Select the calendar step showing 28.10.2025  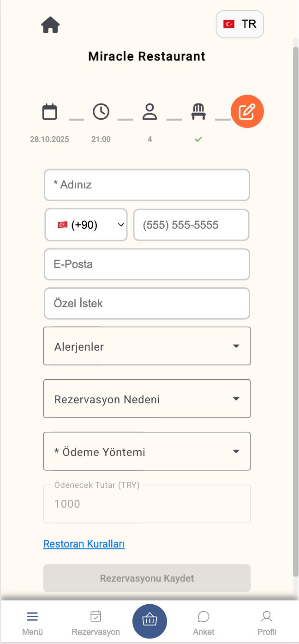click(49, 111)
